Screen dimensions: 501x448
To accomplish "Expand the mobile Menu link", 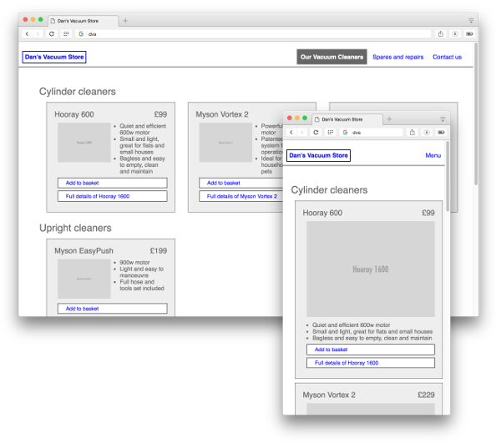I will tap(433, 155).
